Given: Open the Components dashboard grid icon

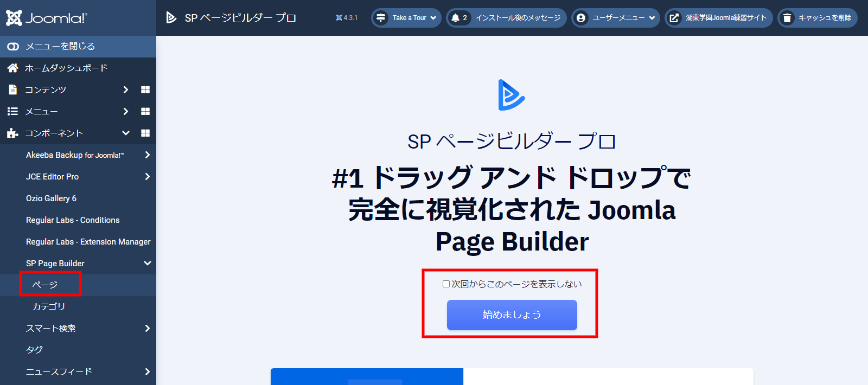Looking at the screenshot, I should click(x=145, y=133).
